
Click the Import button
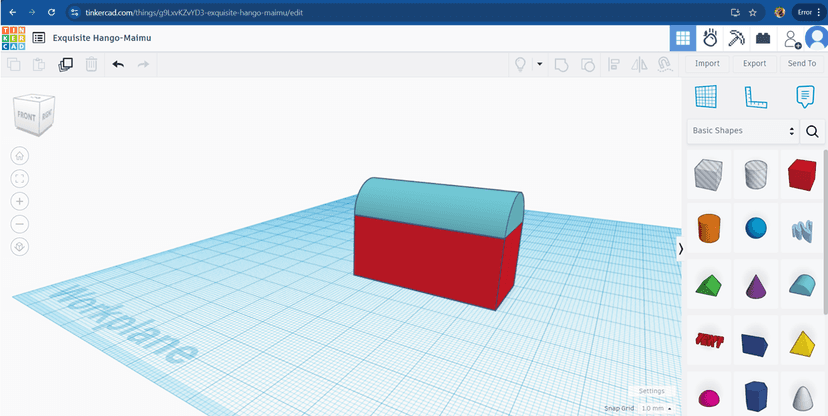707,64
